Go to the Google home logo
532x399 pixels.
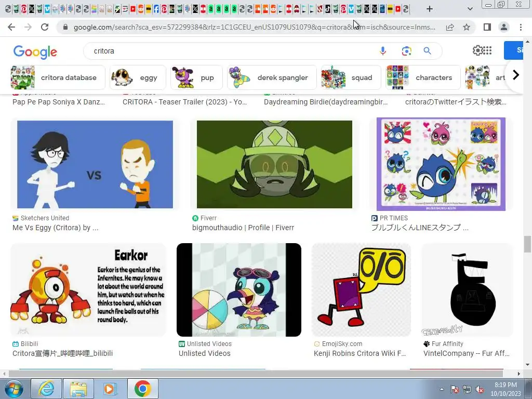[35, 51]
